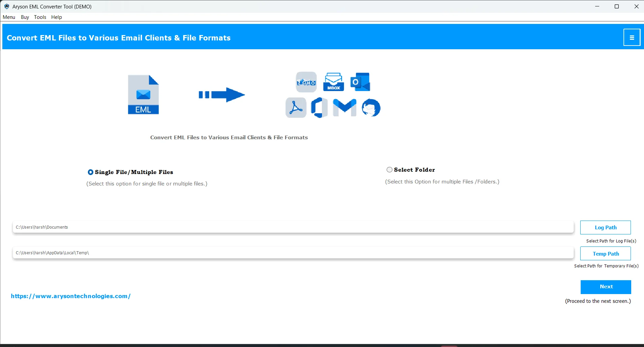Screen dimensions: 644x347
Task: Open the Menu menu
Action: point(9,17)
